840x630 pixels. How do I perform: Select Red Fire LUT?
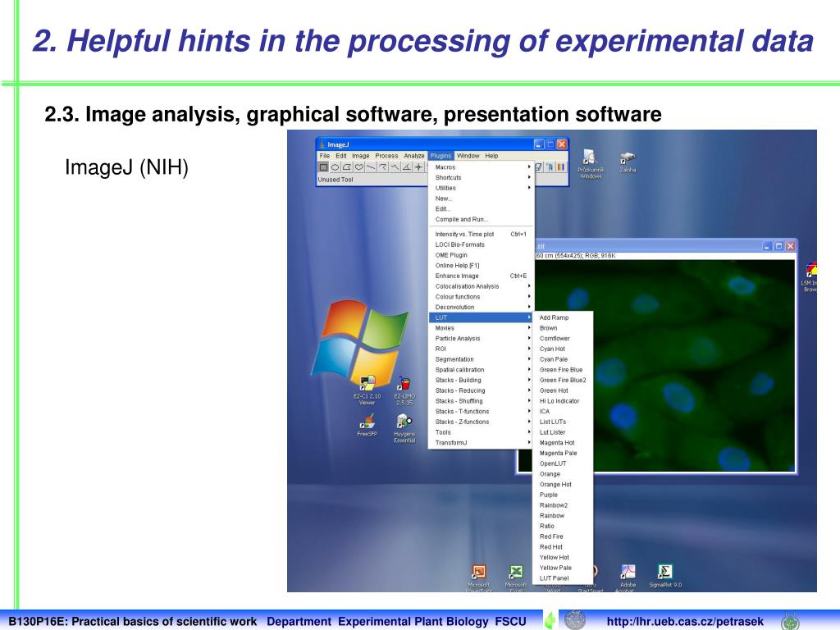coord(564,536)
